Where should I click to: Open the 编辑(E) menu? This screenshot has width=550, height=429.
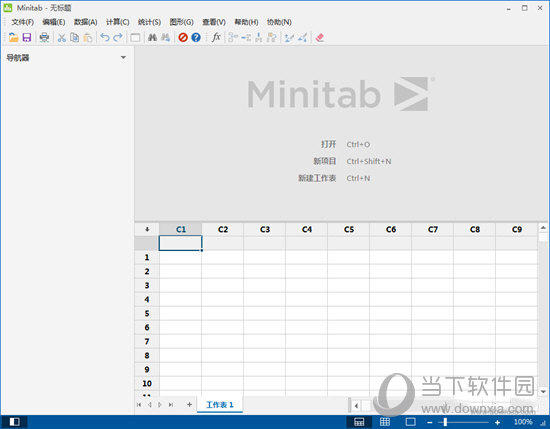point(54,22)
